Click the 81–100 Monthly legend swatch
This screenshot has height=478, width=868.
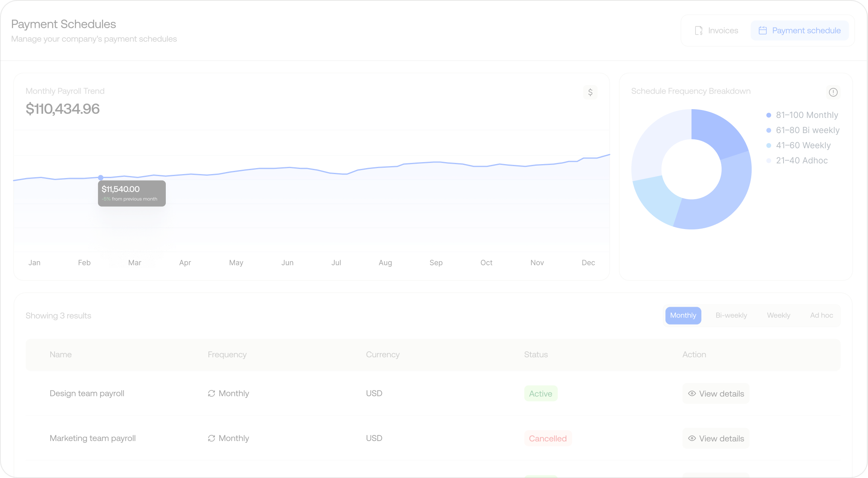point(769,115)
